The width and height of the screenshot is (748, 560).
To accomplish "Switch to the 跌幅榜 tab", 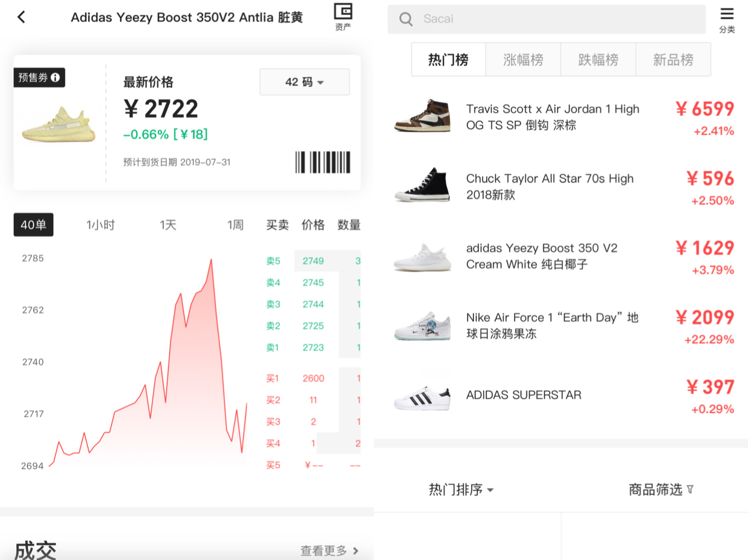I will coord(598,59).
